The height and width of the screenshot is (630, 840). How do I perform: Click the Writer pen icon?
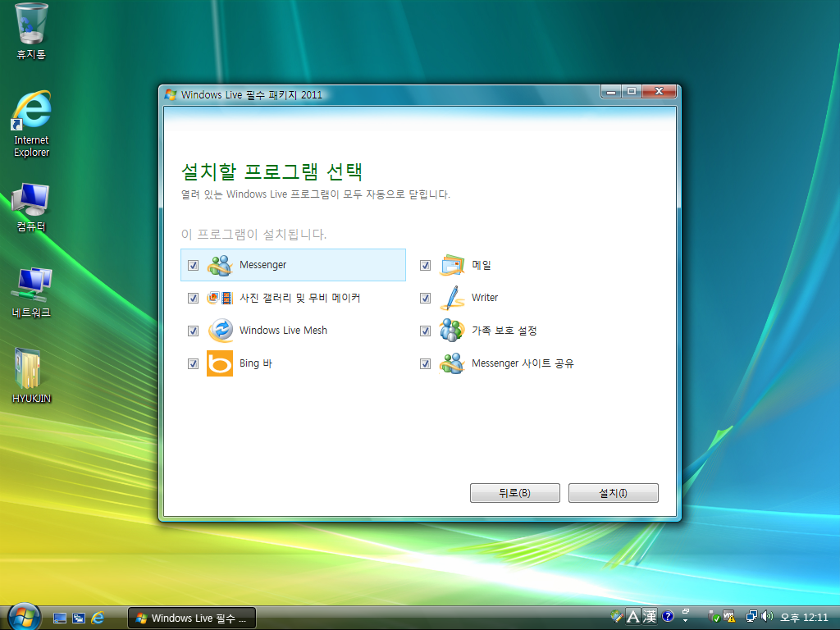[452, 298]
